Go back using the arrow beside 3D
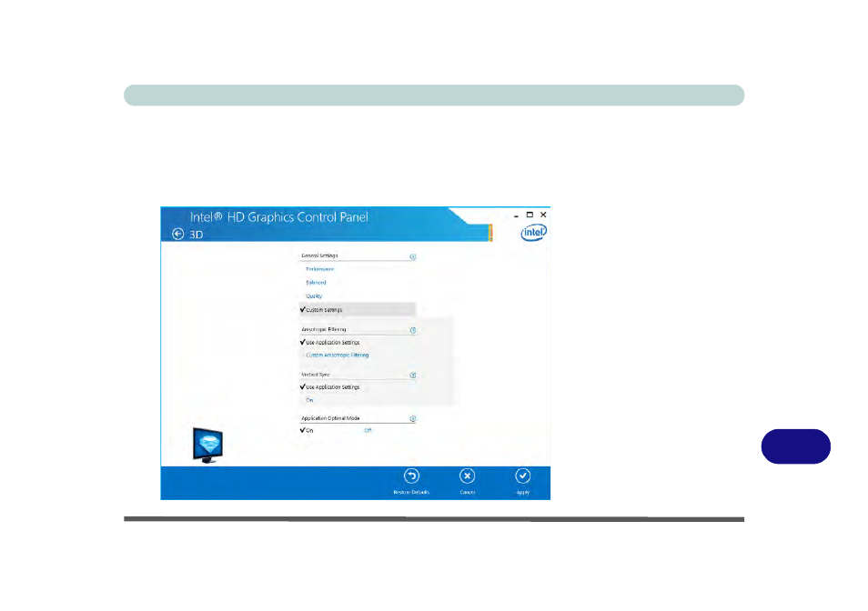The width and height of the screenshot is (868, 611). coord(177,234)
